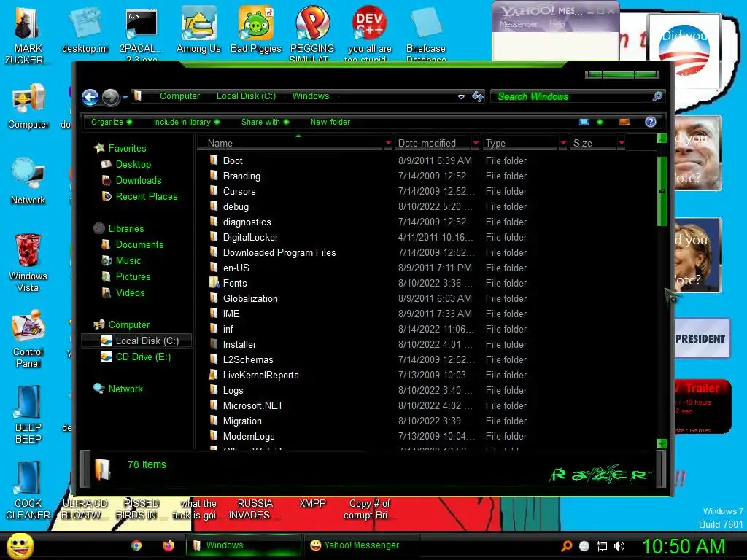
Task: Click the scrollbar up arrow
Action: point(662,138)
